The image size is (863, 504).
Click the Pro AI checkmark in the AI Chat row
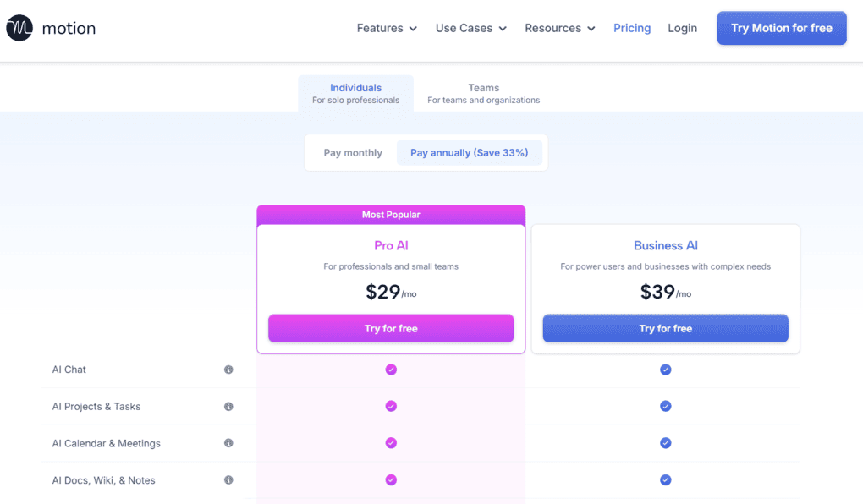pos(390,370)
